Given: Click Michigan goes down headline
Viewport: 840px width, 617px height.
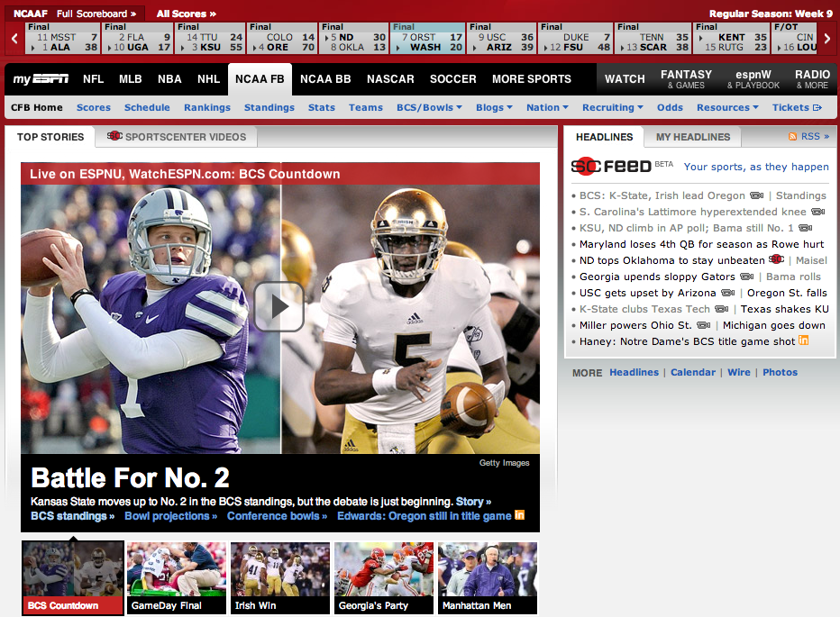Looking at the screenshot, I should point(773,325).
